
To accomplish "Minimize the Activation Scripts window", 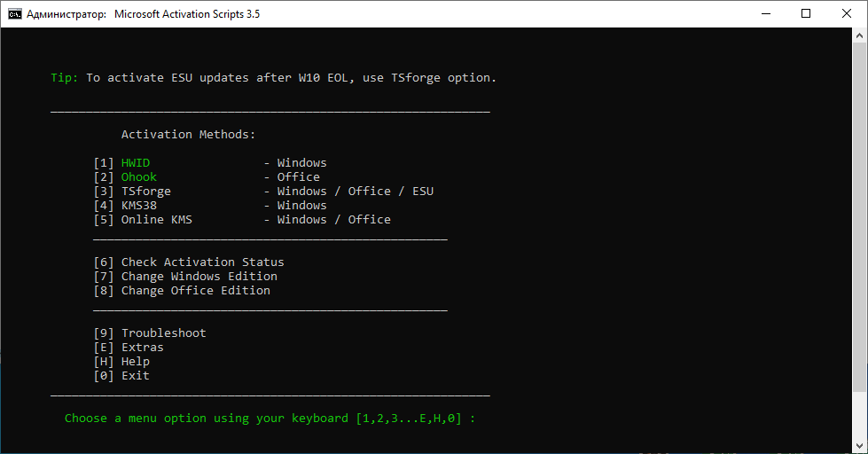I will coord(764,14).
